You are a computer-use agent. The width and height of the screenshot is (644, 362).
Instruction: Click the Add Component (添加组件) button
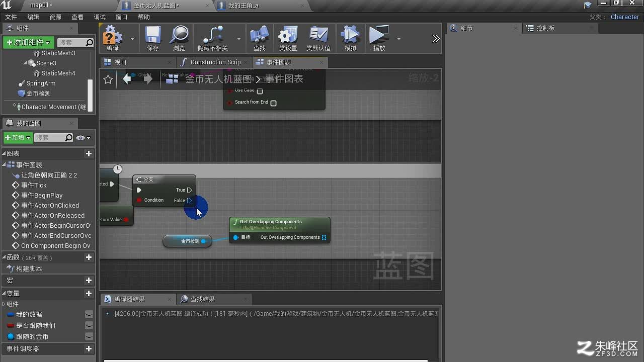(29, 43)
